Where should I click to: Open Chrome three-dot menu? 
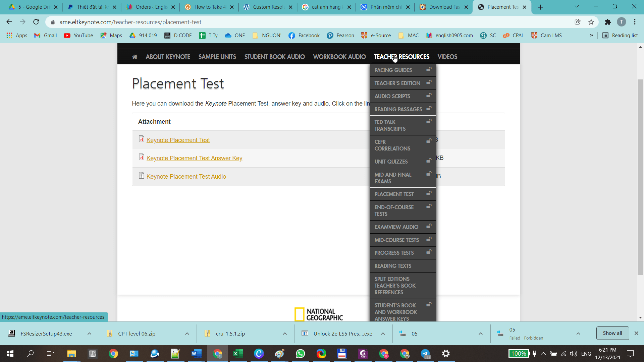pos(635,22)
